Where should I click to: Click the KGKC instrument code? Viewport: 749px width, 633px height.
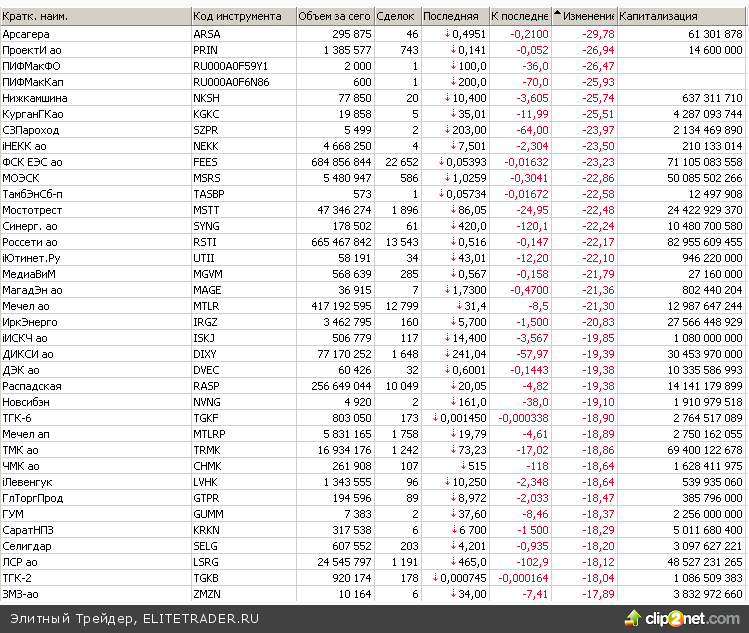(x=206, y=114)
